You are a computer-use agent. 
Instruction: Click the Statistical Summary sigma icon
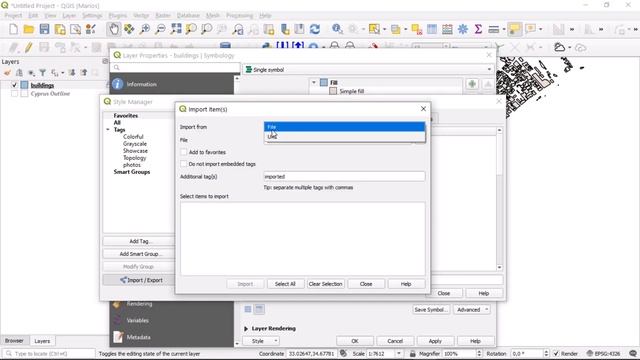pos(478,29)
